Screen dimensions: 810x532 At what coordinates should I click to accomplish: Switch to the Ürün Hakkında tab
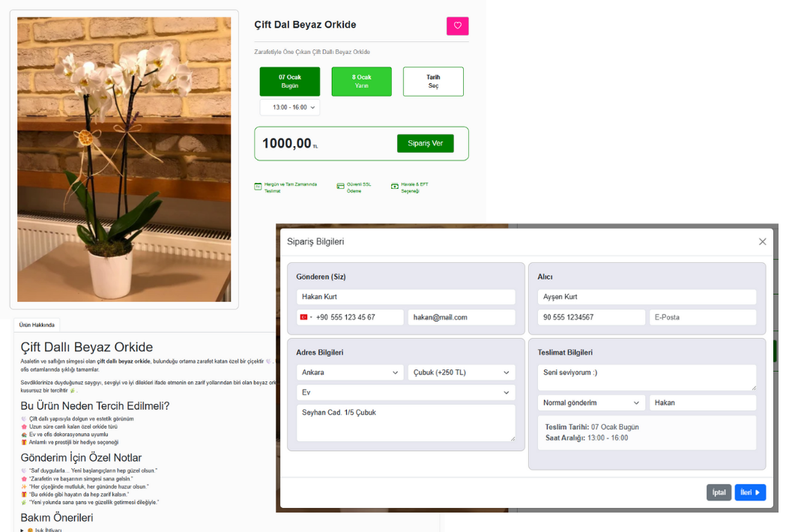tap(37, 325)
